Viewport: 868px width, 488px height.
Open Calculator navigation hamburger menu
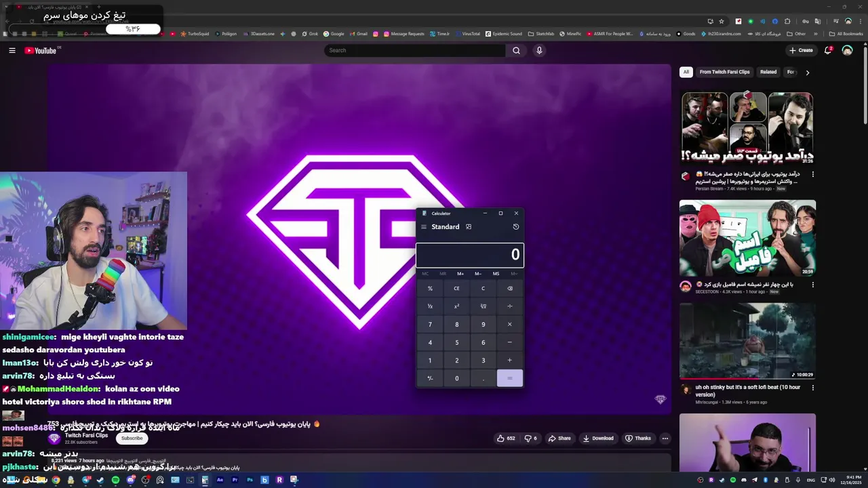(424, 227)
